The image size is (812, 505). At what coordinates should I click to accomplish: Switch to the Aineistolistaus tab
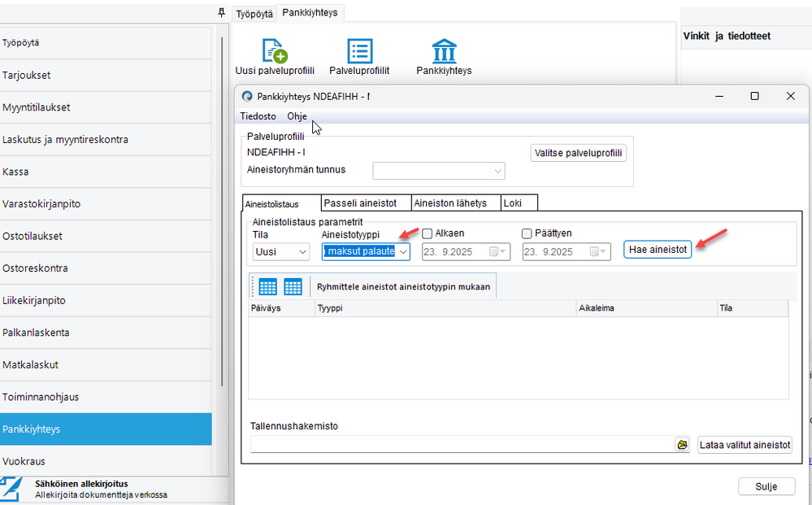(282, 203)
